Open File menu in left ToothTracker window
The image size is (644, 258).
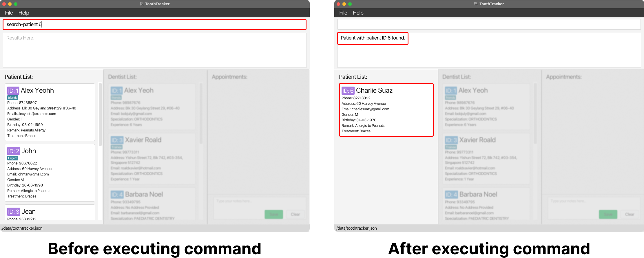click(9, 13)
